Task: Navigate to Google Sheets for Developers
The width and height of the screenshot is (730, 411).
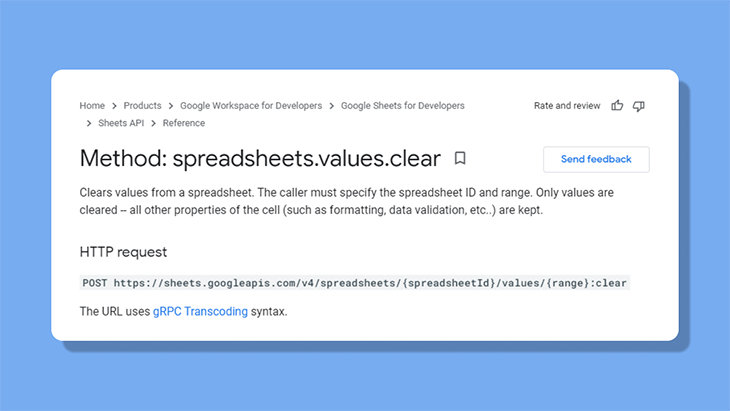Action: [x=403, y=106]
